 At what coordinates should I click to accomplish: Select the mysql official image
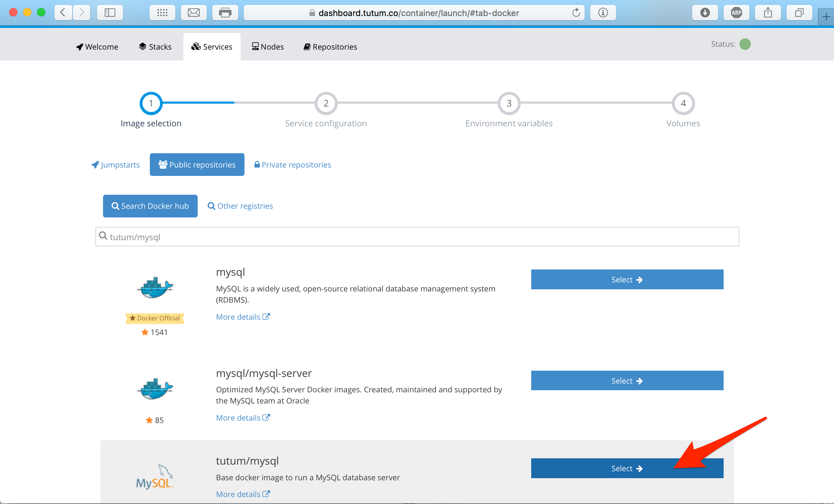[627, 280]
